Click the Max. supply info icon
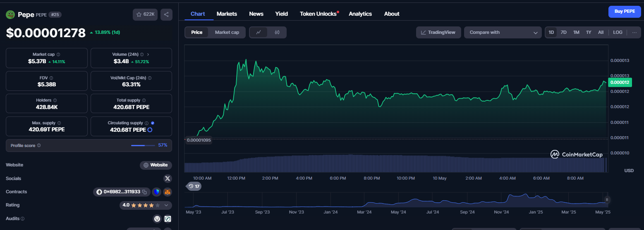Screen dimensions: 644x230 click(59, 123)
